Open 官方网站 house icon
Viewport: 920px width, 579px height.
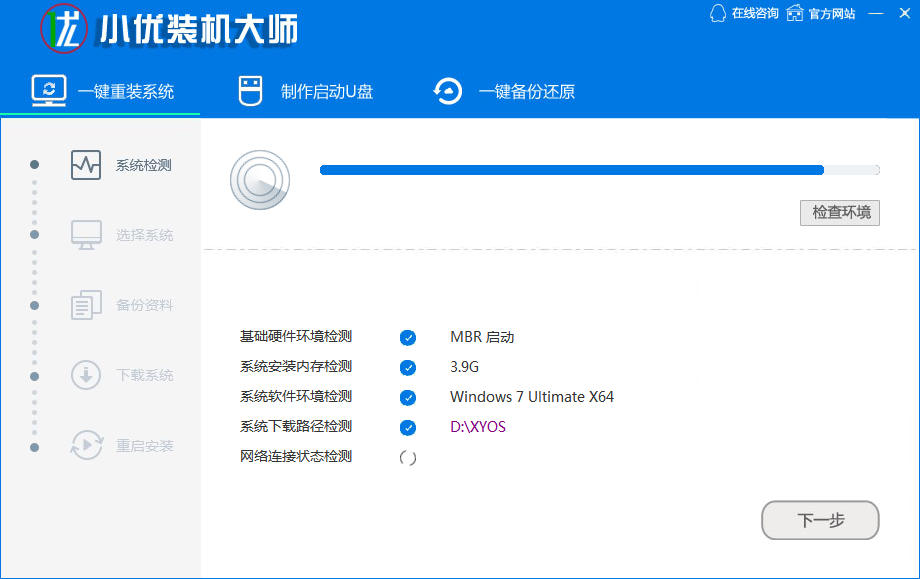pyautogui.click(x=795, y=13)
